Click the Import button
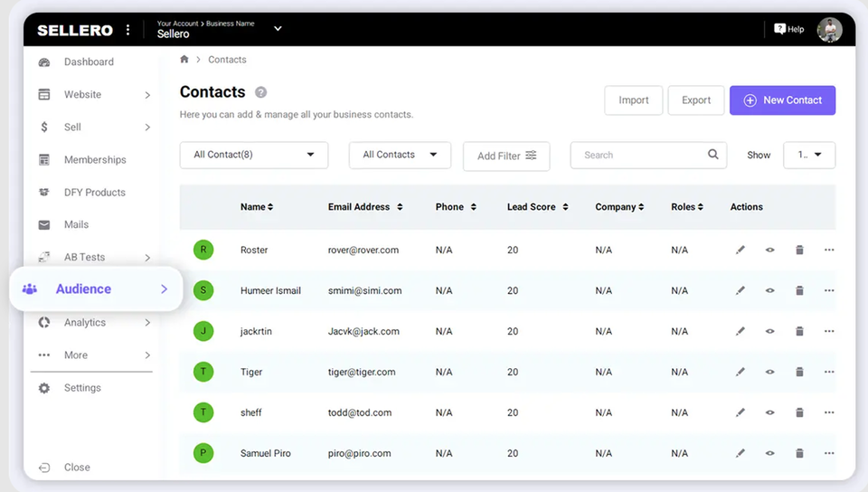 633,100
